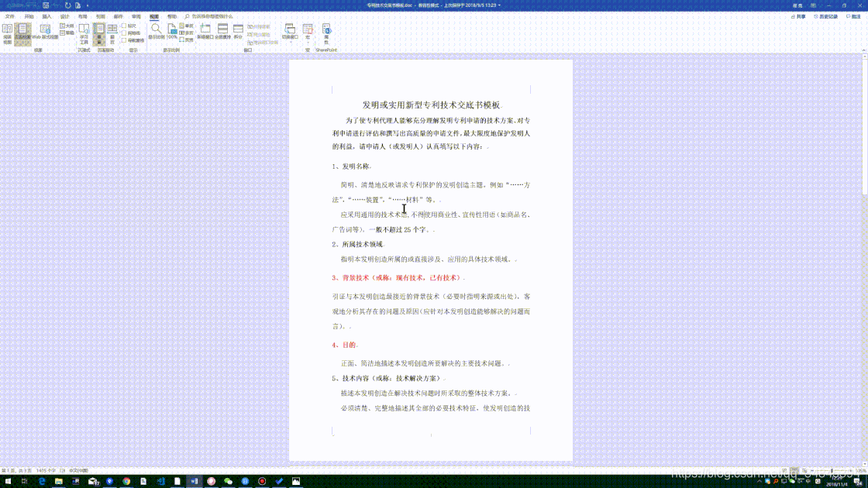Open the 审阅 ribbon tab
The height and width of the screenshot is (488, 868).
click(136, 17)
